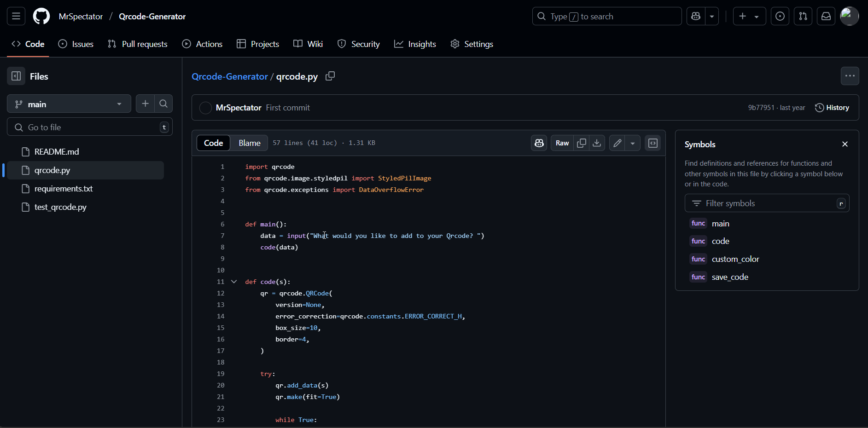
Task: Collapse code section at line 11
Action: pyautogui.click(x=234, y=282)
